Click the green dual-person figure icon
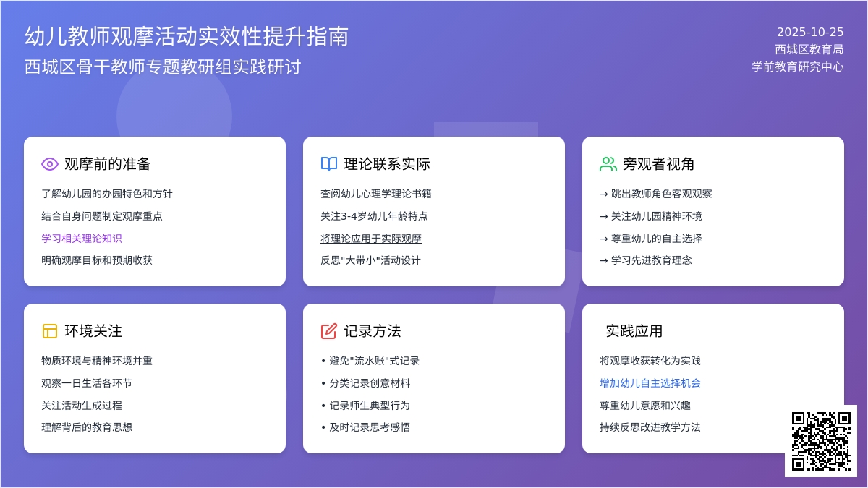Screen dimensions: 868x488 point(608,163)
